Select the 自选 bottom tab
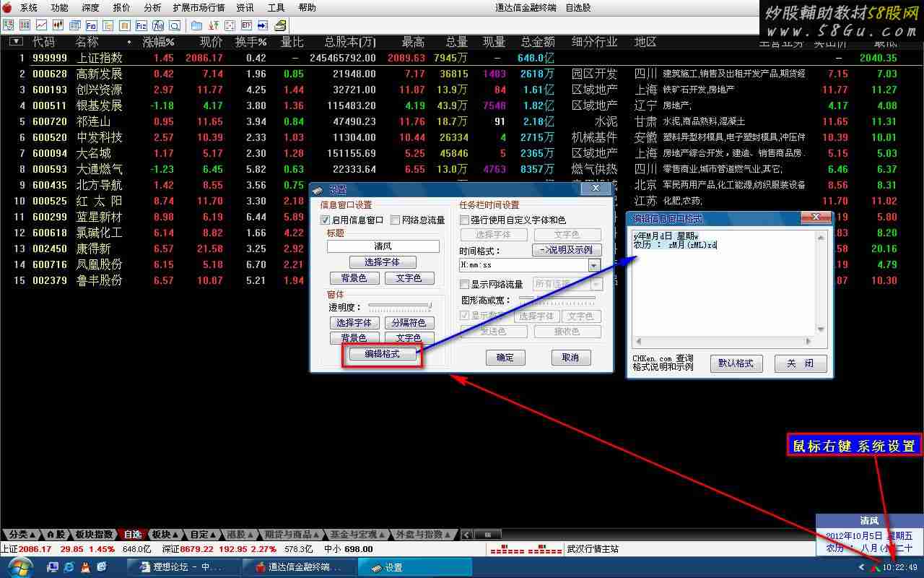Image resolution: width=924 pixels, height=578 pixels. click(x=133, y=535)
